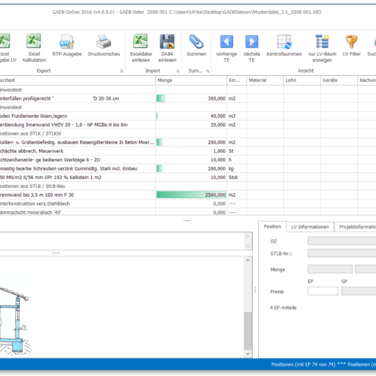Image resolution: width=376 pixels, height=376 pixels.
Task: Click the image panel scrollbar down arrow
Action: (248, 354)
